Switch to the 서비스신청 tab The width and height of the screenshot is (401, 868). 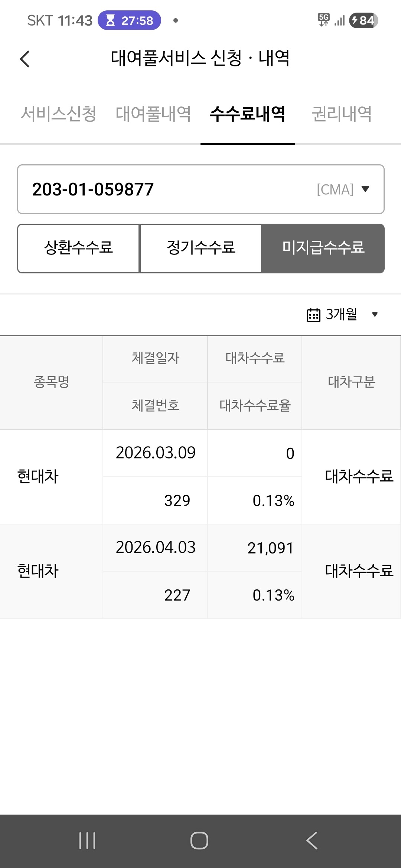[59, 114]
